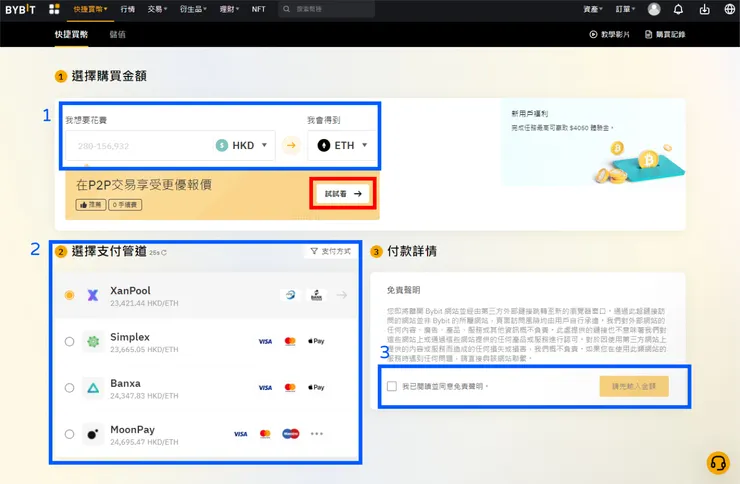This screenshot has width=740, height=484.
Task: Click the 試試看 P2P button
Action: 343,194
